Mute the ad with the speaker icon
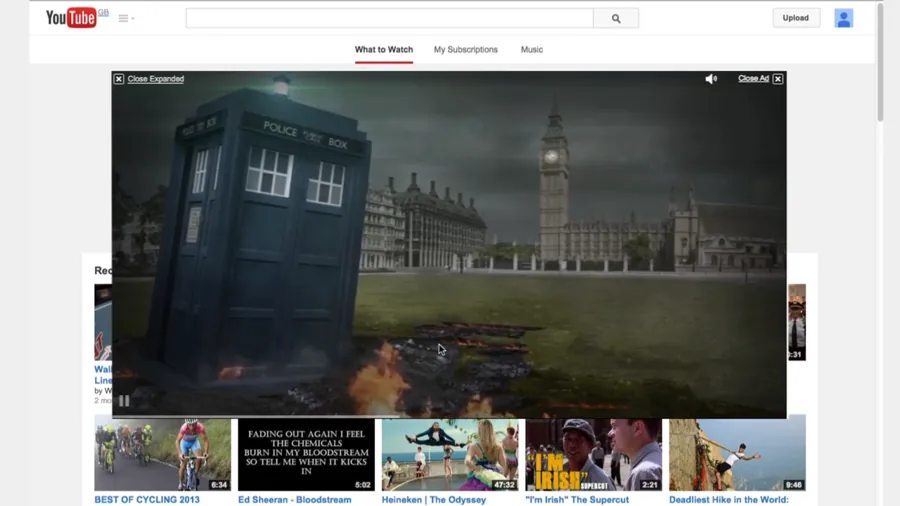900x506 pixels. click(711, 79)
